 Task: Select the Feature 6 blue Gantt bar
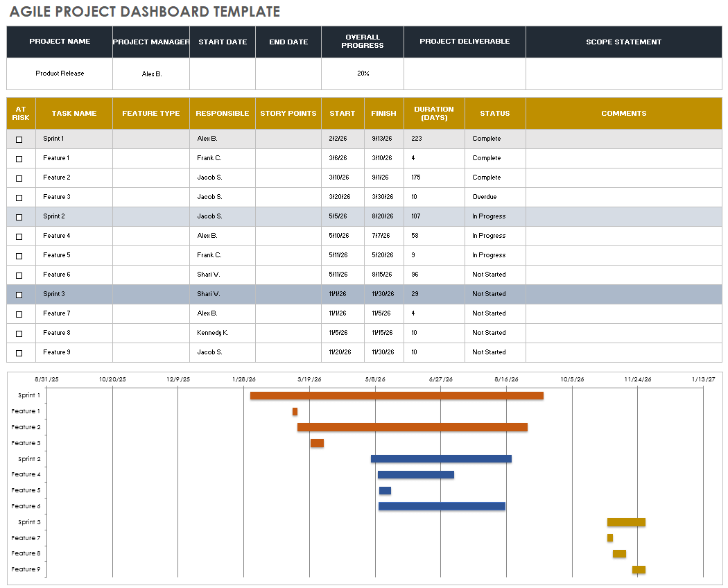[x=442, y=506]
